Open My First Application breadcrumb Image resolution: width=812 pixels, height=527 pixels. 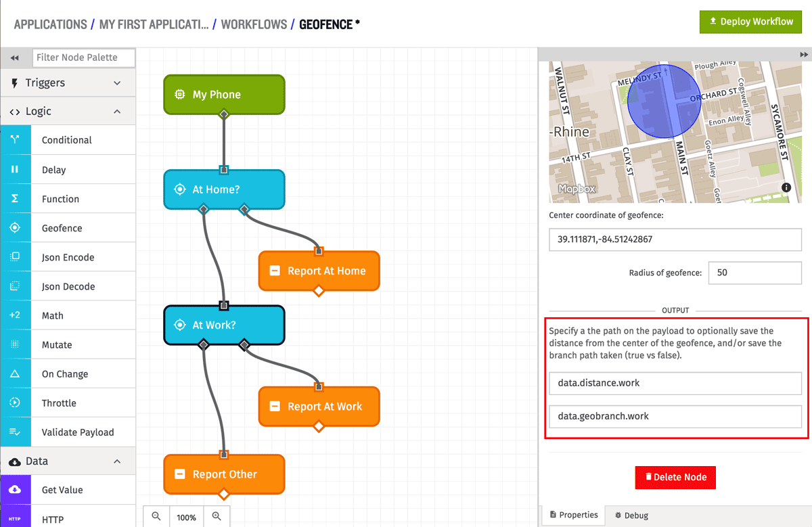coord(154,24)
